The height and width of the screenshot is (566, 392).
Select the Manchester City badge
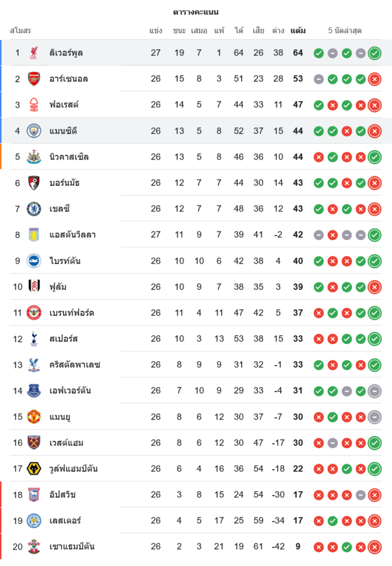tap(34, 131)
